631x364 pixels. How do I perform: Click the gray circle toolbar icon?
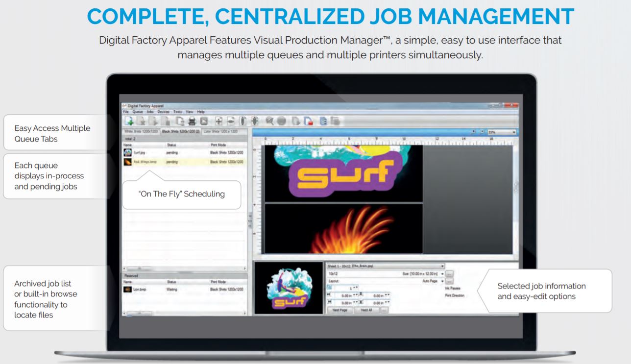click(281, 121)
